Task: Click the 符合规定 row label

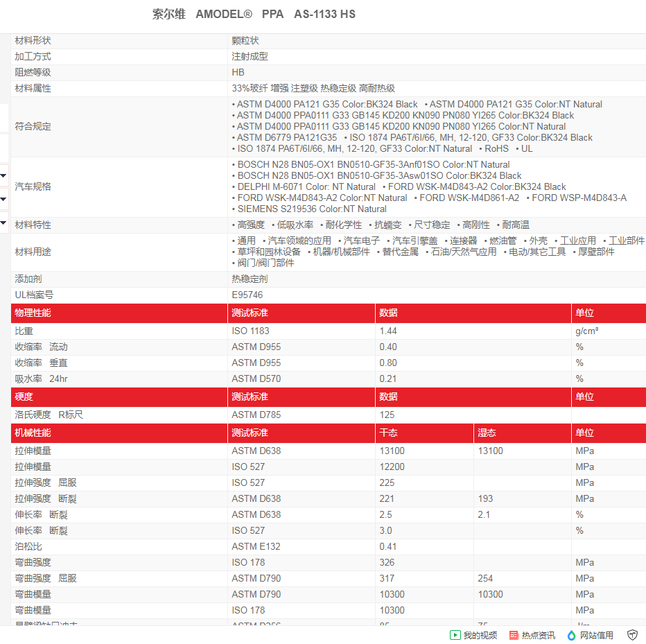Action: tap(33, 126)
